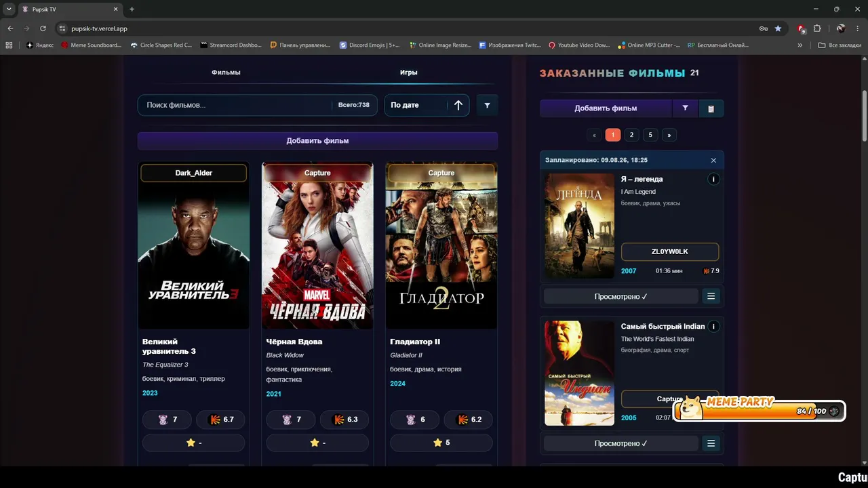Click the star rating on Великий уравнитель 3

pos(194,443)
